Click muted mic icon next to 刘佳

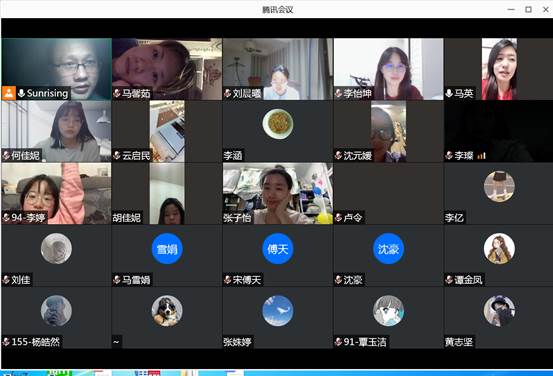6,280
